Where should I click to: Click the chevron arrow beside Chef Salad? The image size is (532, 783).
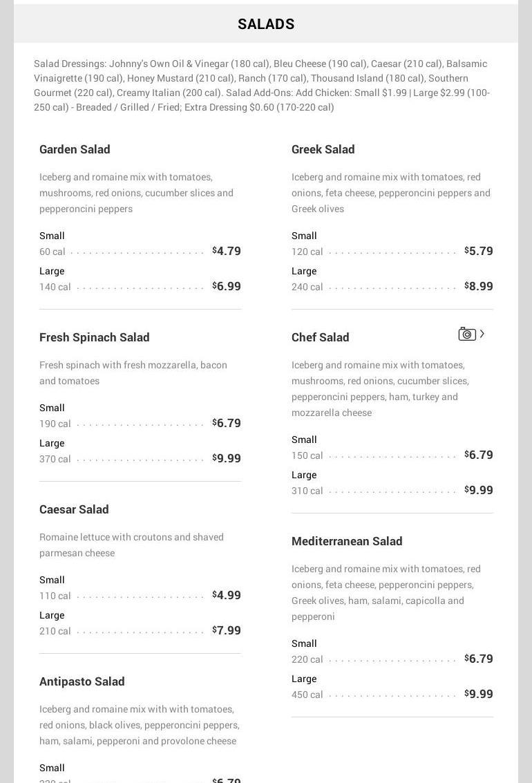click(482, 334)
